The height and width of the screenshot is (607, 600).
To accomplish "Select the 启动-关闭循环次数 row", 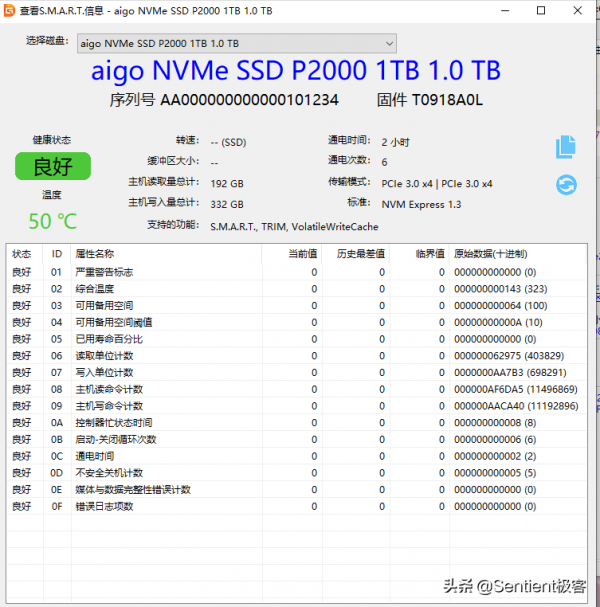I will click(x=297, y=439).
